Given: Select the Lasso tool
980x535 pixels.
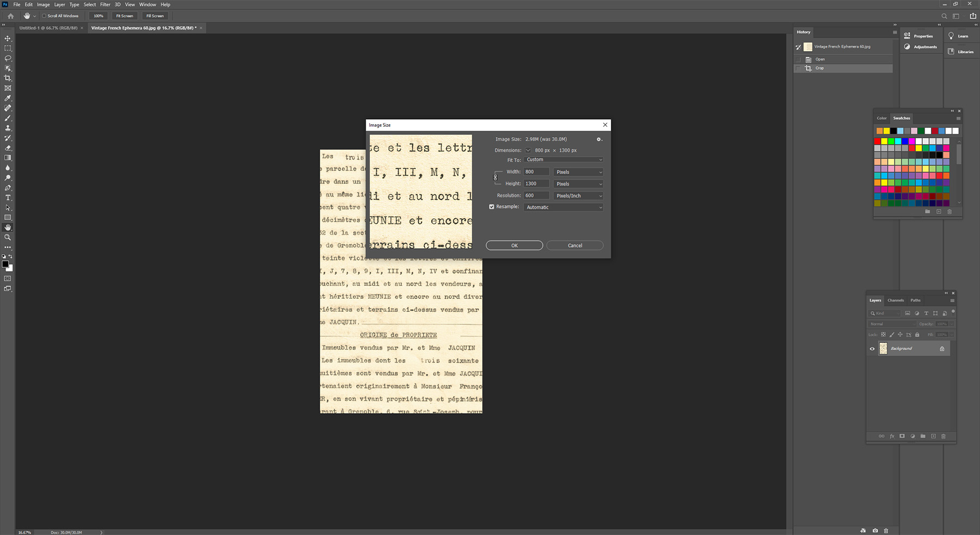Looking at the screenshot, I should coord(8,58).
